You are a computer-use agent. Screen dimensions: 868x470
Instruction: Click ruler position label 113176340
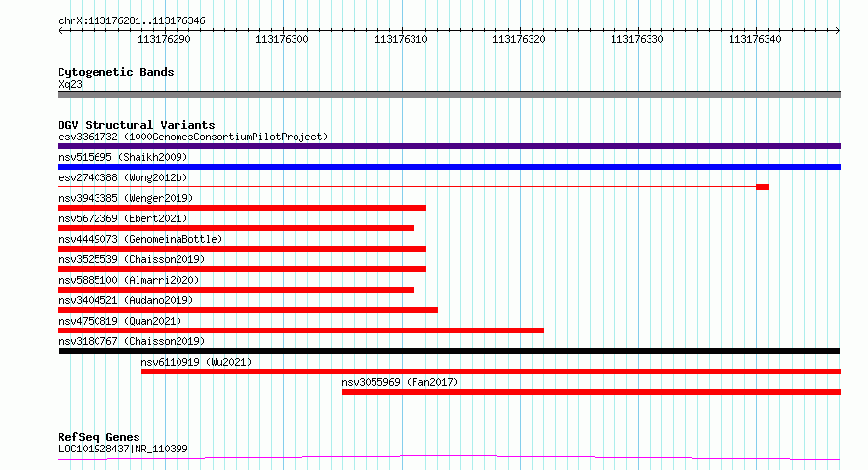coord(755,39)
